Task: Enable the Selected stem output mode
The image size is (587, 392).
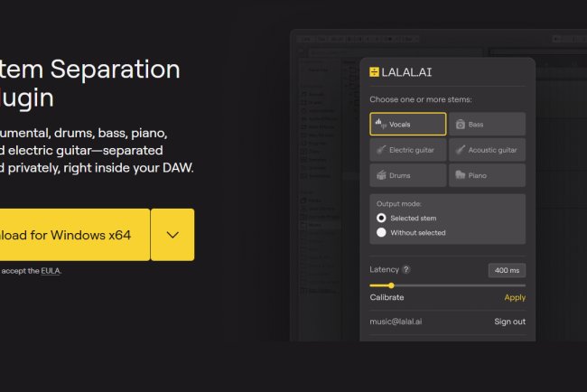Action: pos(381,218)
